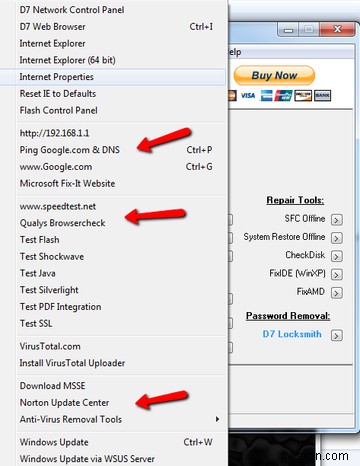Open VirusTotal.com menu entry

pos(113,346)
